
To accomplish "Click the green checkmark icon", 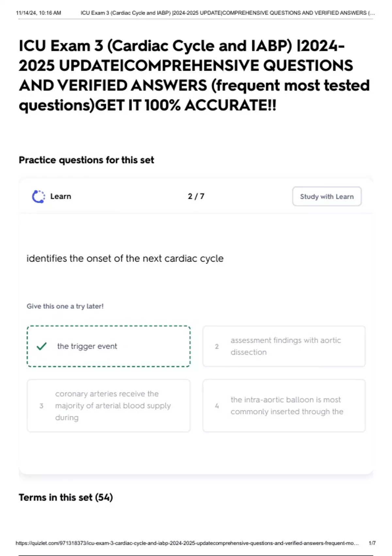I will (x=41, y=346).
